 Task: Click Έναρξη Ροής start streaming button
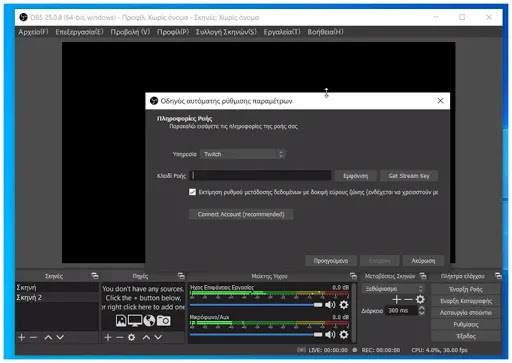[466, 289]
